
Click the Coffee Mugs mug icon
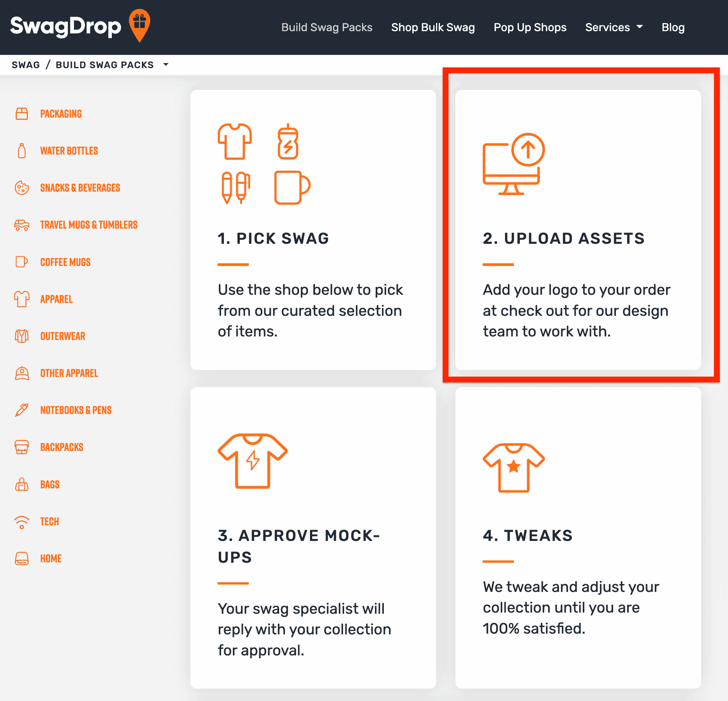coord(22,262)
